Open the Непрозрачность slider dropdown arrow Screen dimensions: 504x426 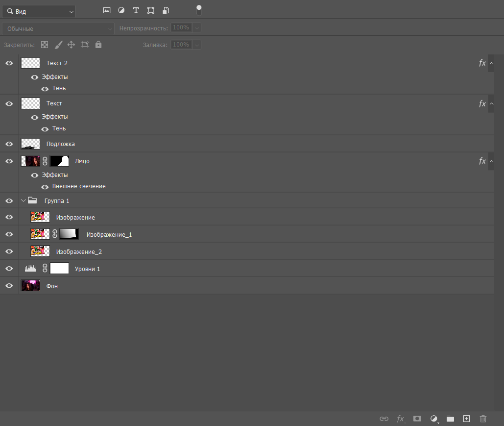[x=197, y=28]
